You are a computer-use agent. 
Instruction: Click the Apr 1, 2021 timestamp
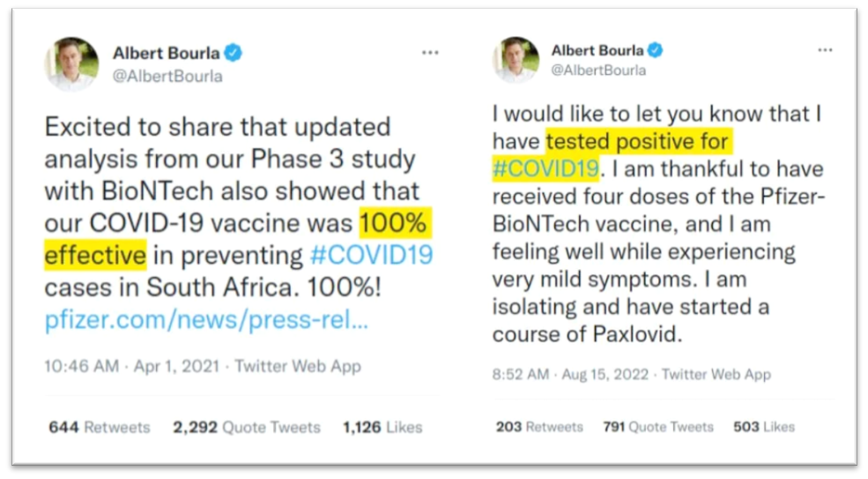click(177, 366)
